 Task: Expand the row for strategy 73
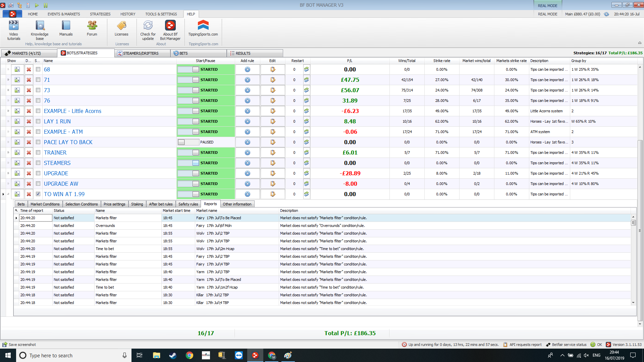pos(8,90)
